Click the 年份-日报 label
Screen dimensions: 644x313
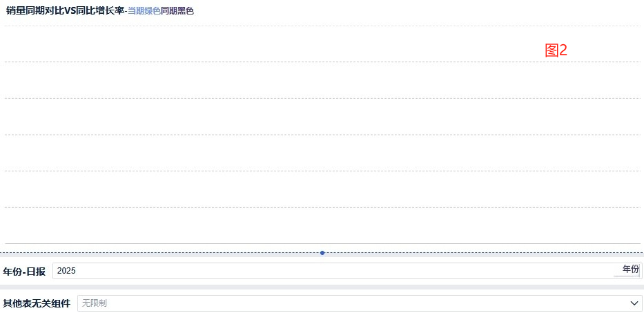24,272
